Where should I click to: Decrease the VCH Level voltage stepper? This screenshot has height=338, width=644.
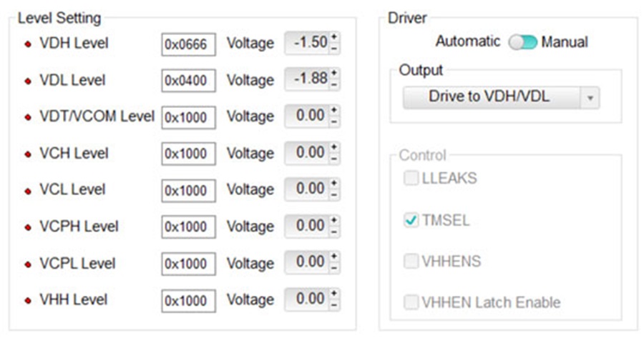(x=334, y=159)
